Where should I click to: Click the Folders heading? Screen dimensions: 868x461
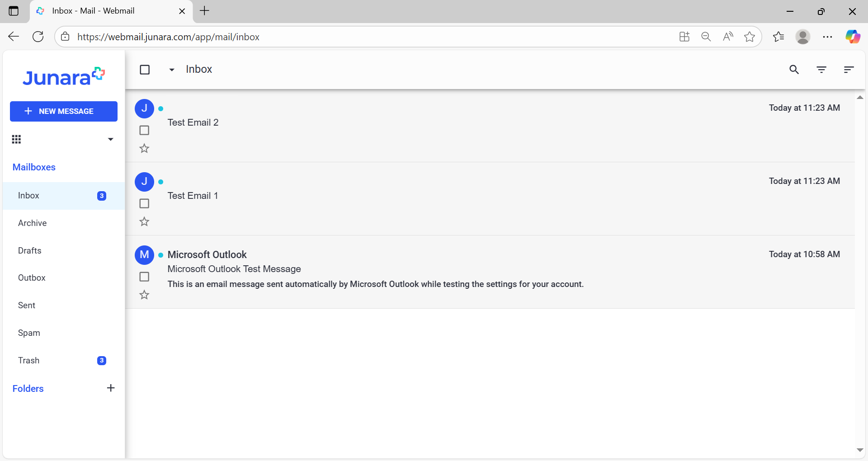click(28, 389)
